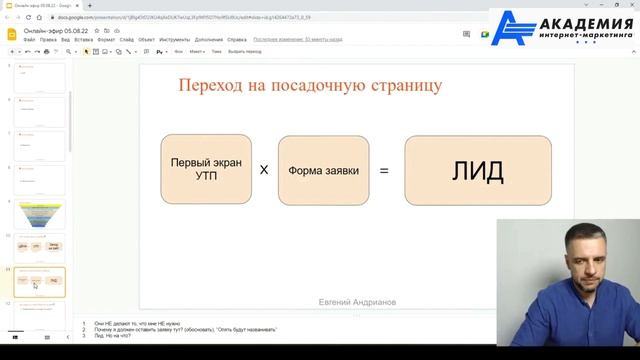Click the docs.google.com address bar

pos(184,18)
